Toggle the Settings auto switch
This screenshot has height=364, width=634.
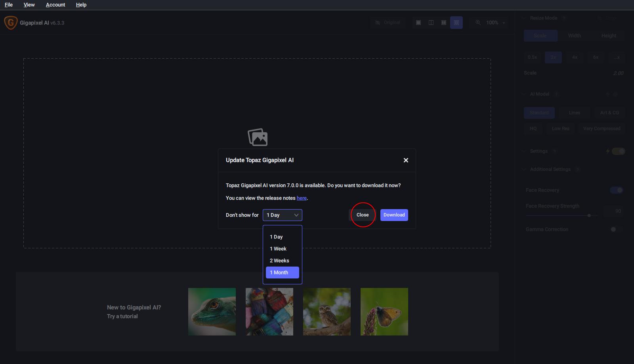click(x=618, y=151)
